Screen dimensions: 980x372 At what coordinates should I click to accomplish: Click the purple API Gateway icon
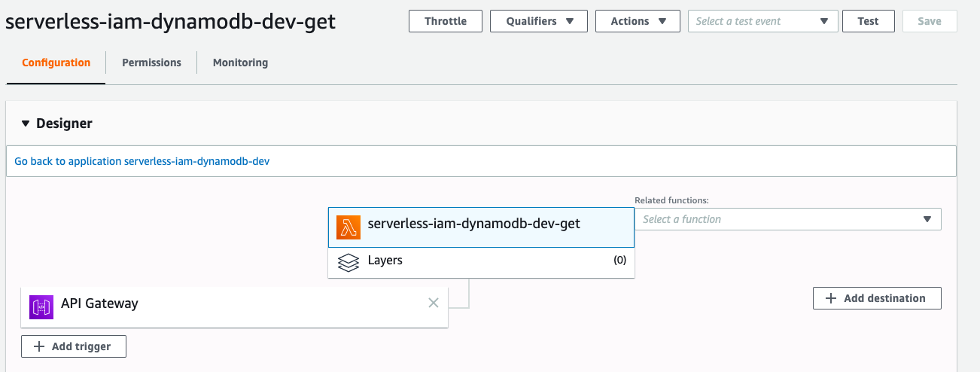pyautogui.click(x=41, y=307)
